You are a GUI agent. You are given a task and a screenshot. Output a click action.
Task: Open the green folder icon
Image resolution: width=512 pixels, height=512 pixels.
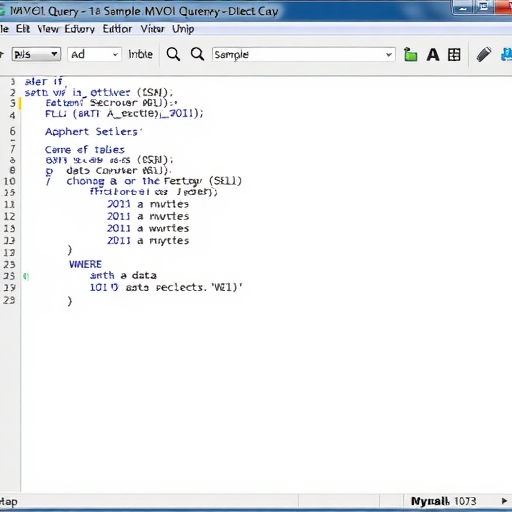[410, 55]
